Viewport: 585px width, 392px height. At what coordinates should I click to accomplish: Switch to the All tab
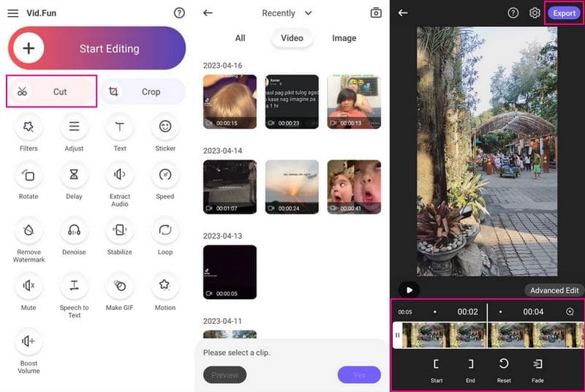point(240,38)
